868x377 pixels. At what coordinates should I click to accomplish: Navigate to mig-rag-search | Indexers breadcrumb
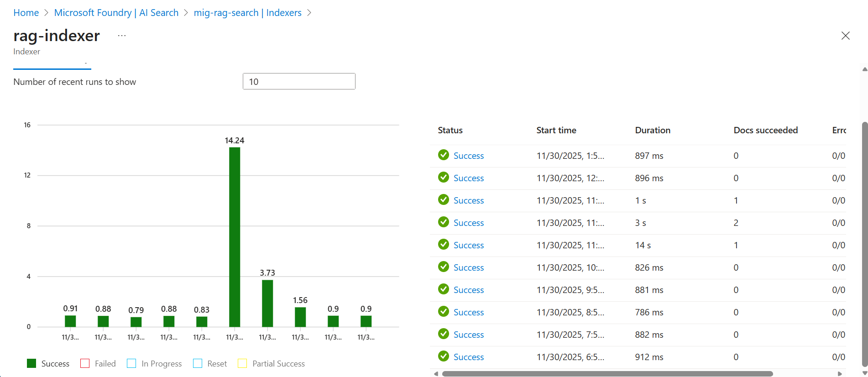tap(247, 13)
